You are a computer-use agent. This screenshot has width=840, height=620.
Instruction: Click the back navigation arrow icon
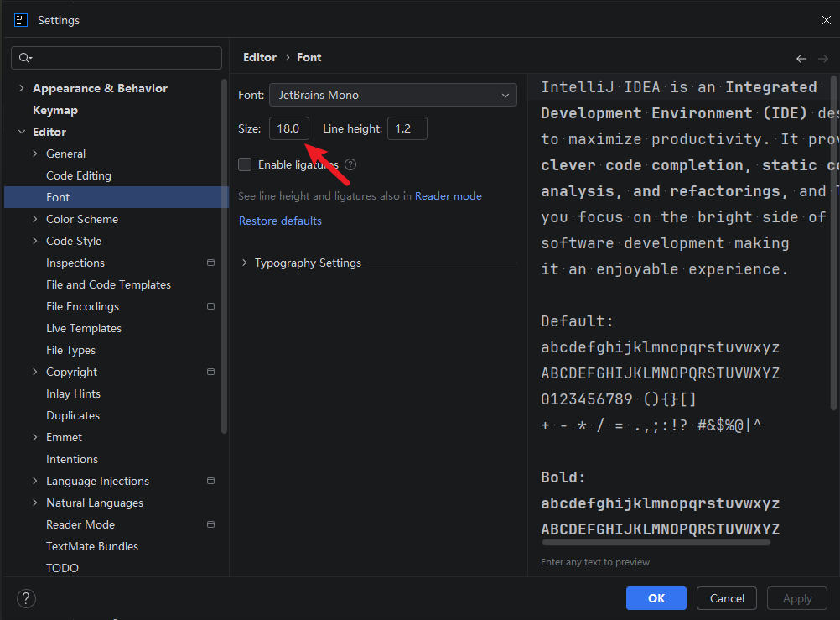[801, 59]
